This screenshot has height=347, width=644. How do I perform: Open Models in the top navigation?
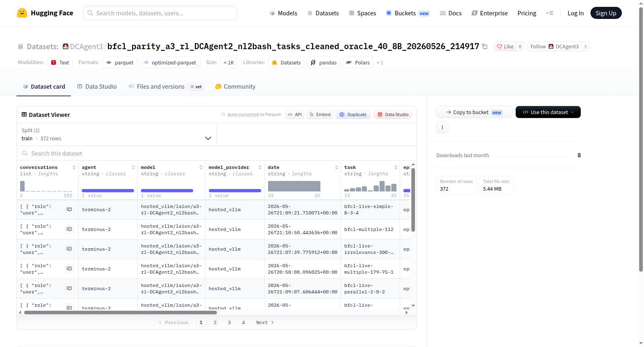click(x=283, y=13)
